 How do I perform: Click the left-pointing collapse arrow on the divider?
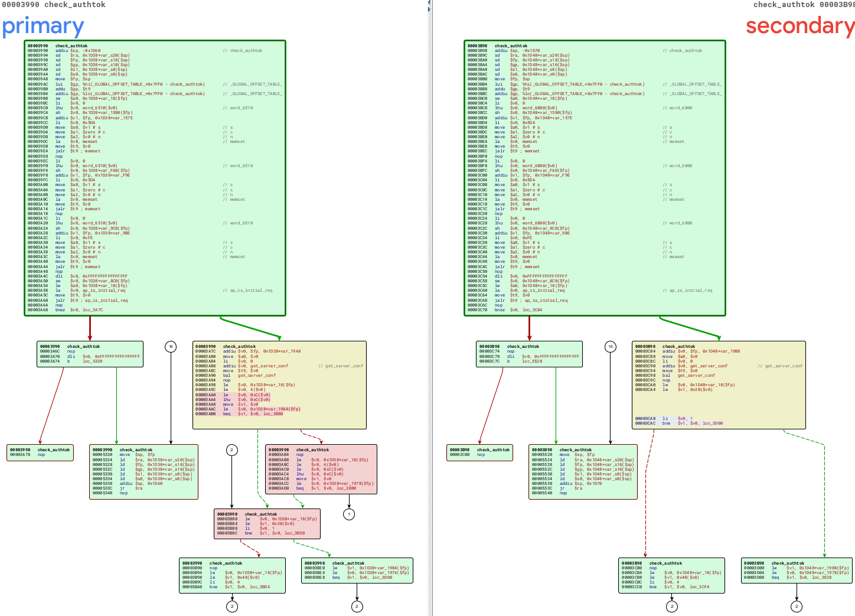(x=429, y=4)
